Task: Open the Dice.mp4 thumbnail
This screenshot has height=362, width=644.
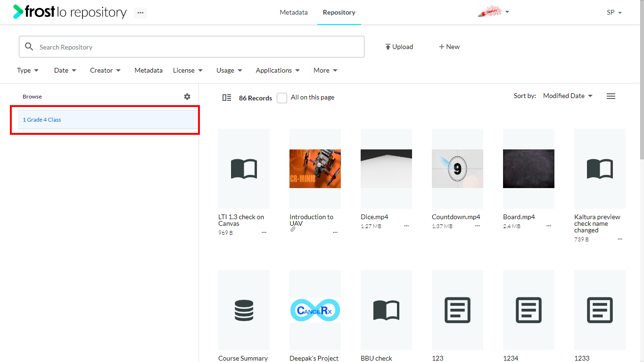Action: [x=386, y=169]
